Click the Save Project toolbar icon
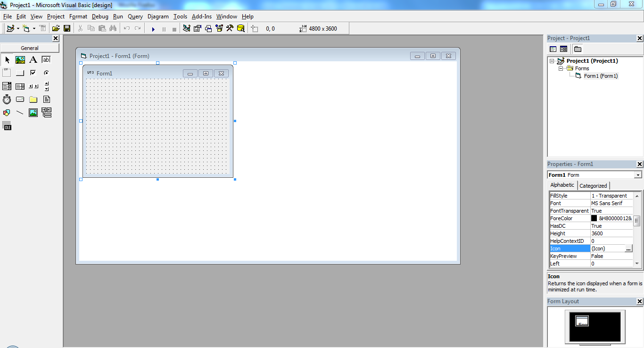The width and height of the screenshot is (644, 348). [x=66, y=28]
